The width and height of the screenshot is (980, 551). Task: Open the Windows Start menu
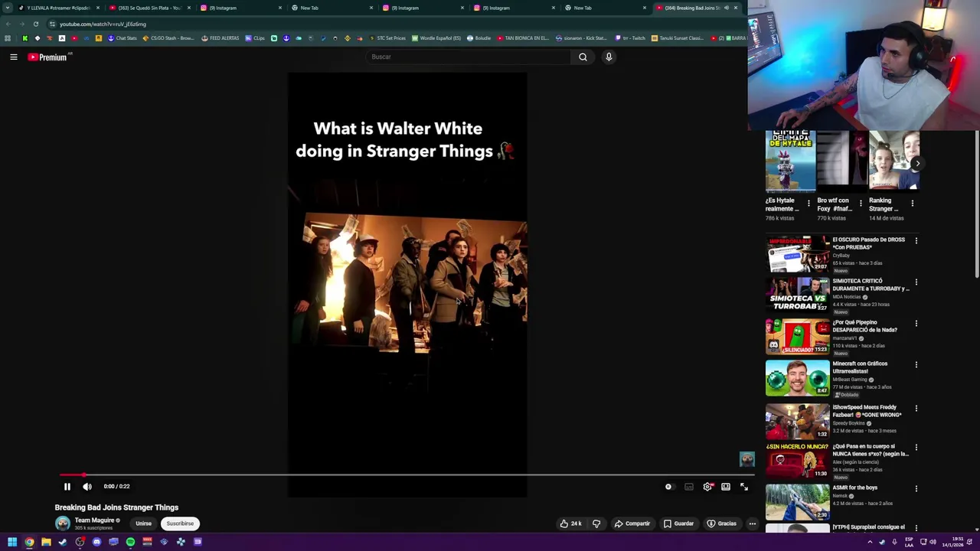(x=12, y=542)
